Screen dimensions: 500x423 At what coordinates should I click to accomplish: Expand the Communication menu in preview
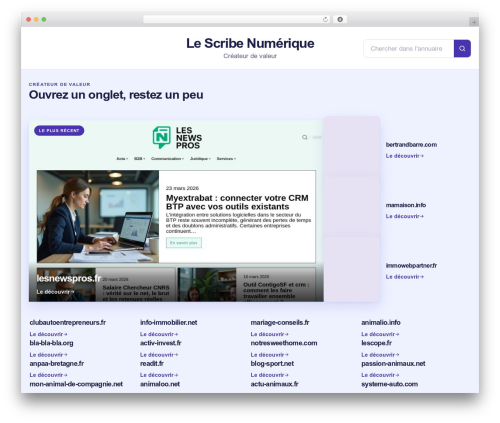[x=167, y=159]
